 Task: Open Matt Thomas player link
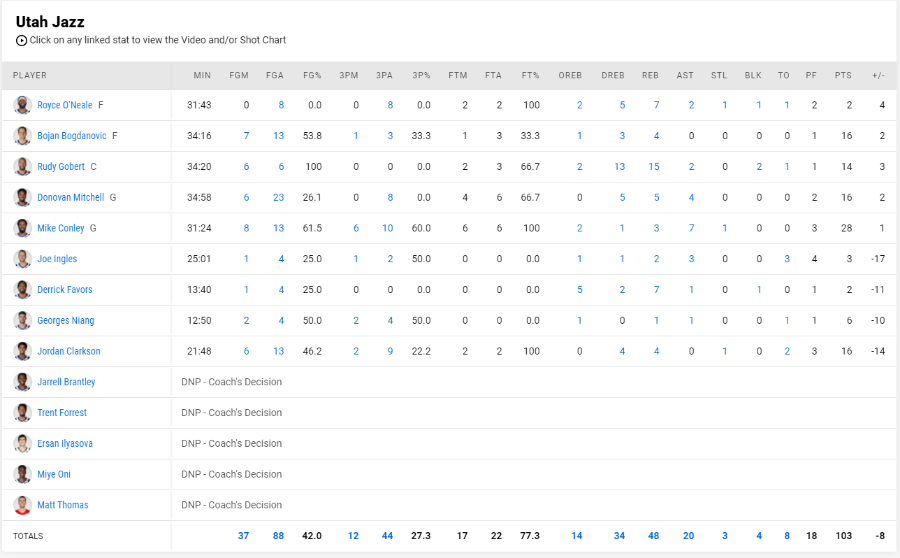63,505
